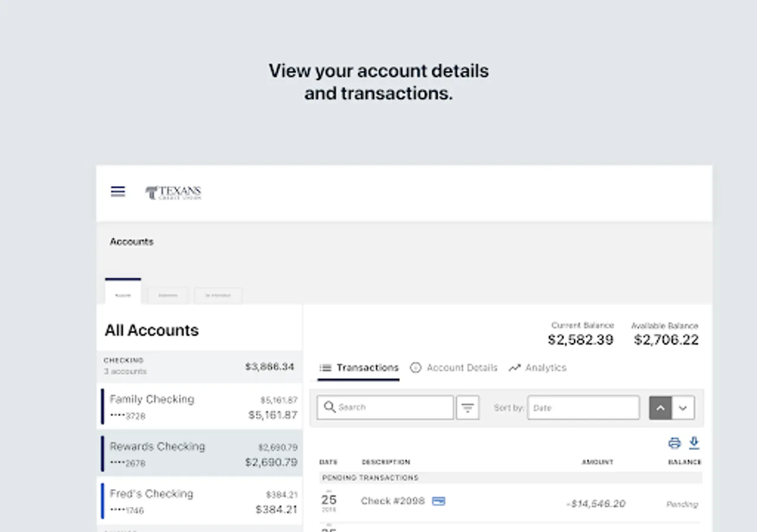Image resolution: width=757 pixels, height=532 pixels.
Task: Download the transactions list
Action: [694, 443]
